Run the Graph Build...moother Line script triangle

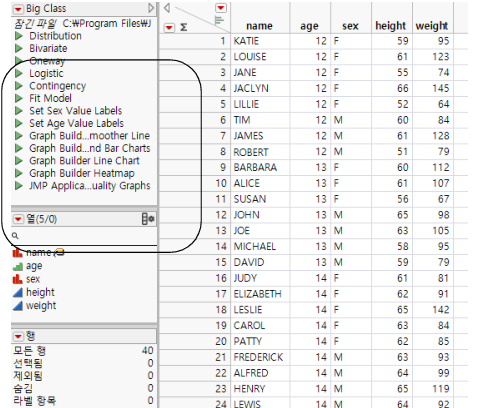[19, 136]
